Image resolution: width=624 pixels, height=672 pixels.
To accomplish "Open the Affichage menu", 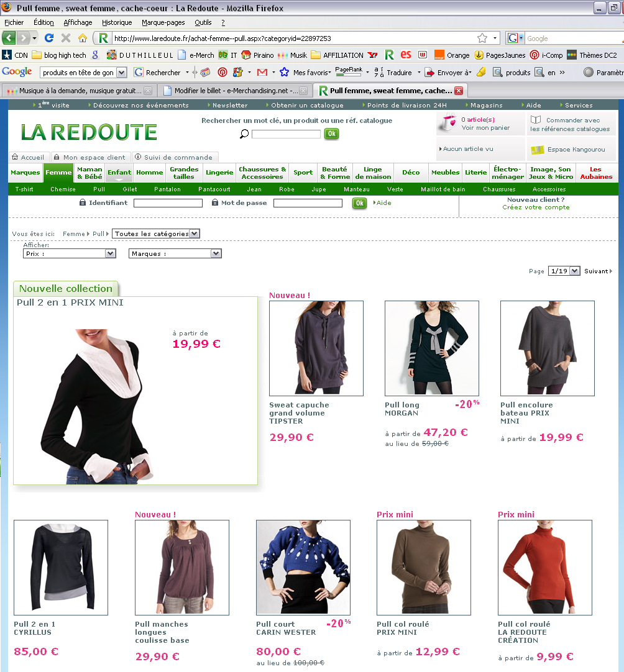I will (x=78, y=22).
